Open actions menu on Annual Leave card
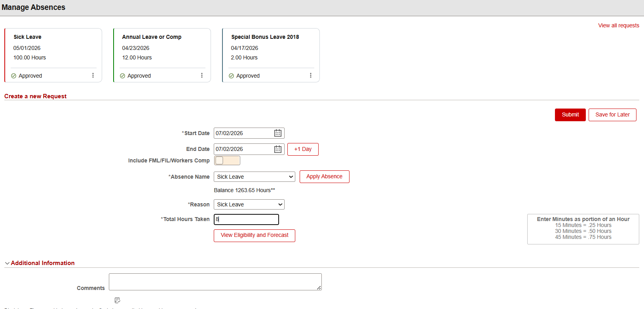The image size is (644, 309). [202, 75]
